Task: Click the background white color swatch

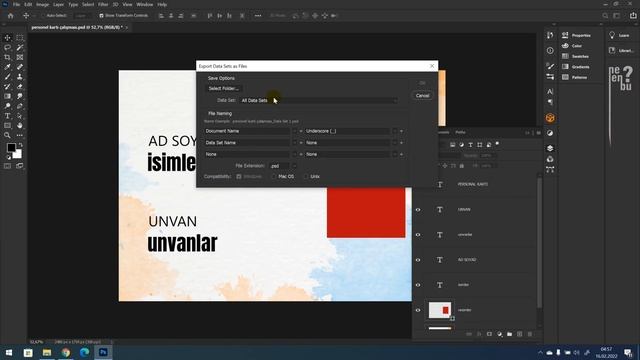Action: point(18,154)
